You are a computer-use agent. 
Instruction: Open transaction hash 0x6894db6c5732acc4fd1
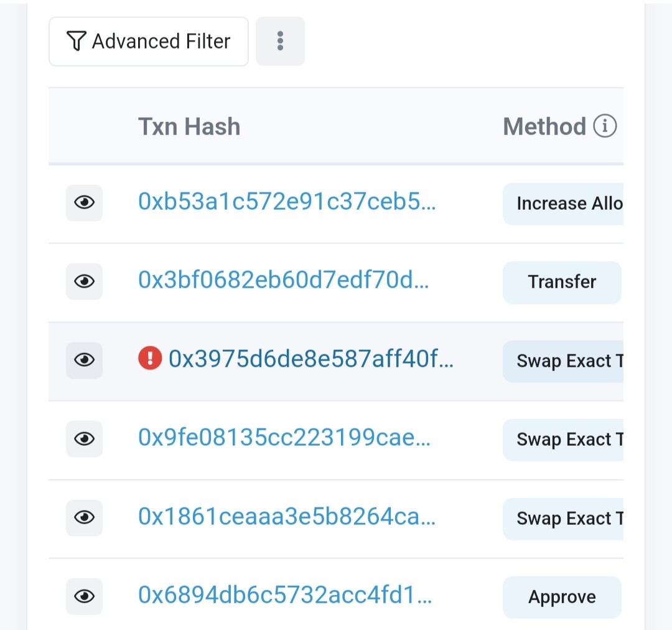tap(285, 595)
